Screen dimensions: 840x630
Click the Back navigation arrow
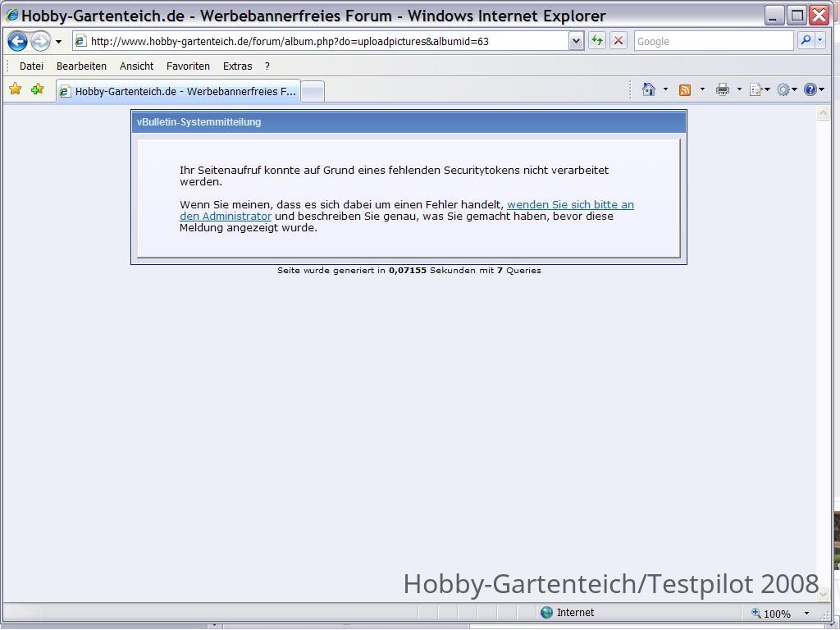tap(17, 41)
